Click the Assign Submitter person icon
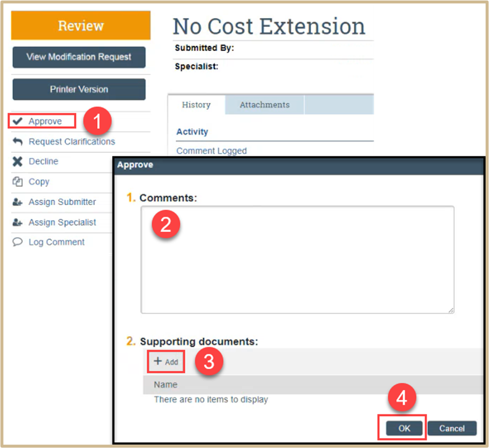The image size is (489, 448). coord(18,202)
